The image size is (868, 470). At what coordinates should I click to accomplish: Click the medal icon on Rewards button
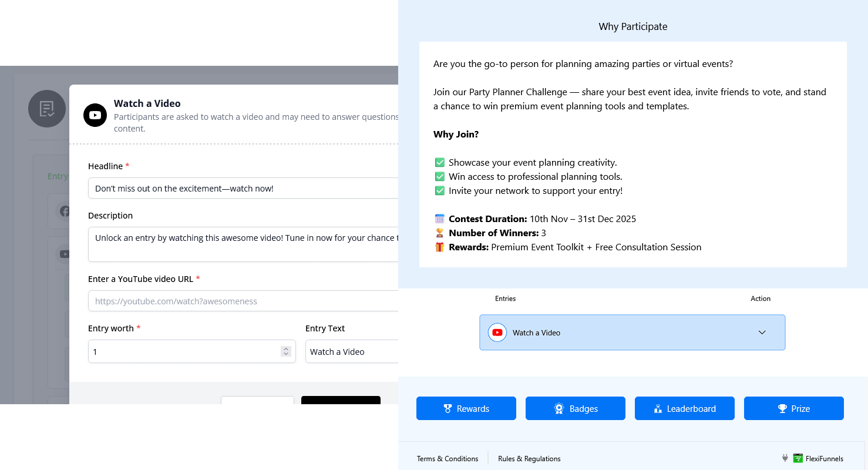tap(448, 408)
